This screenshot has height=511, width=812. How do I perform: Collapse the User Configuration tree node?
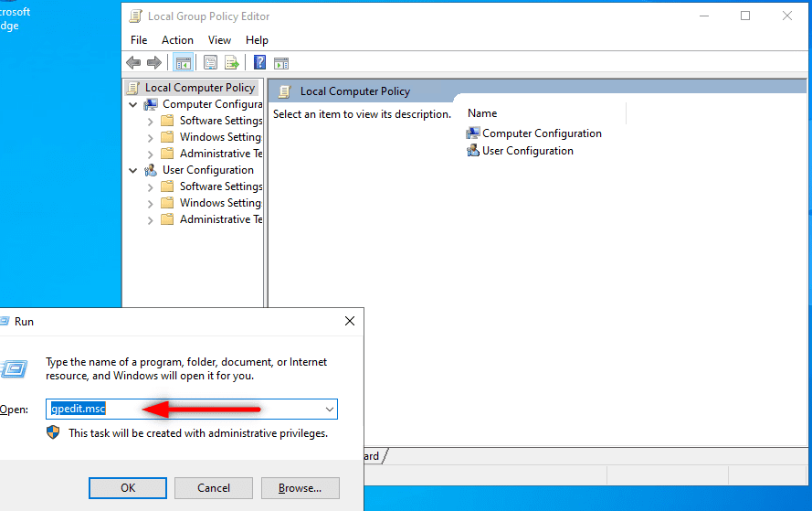133,171
